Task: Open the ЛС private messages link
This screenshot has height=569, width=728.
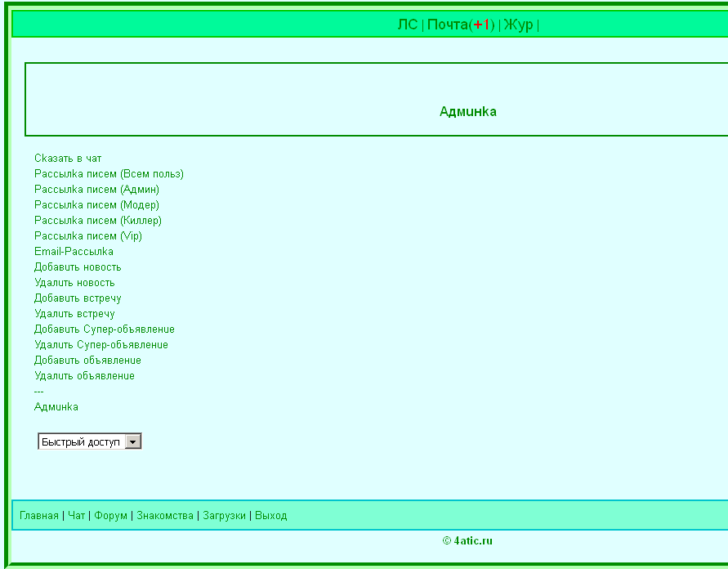Action: click(407, 25)
